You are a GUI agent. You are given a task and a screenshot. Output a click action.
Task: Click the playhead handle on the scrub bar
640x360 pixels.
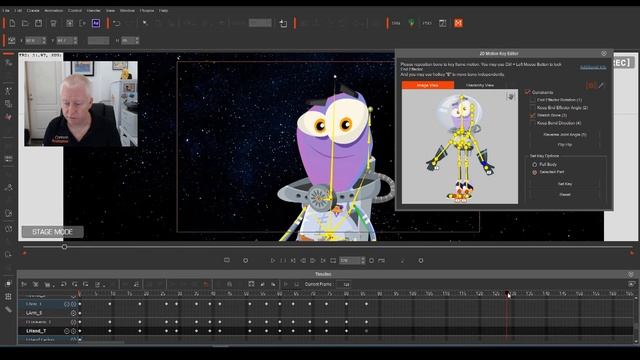pos(64,247)
